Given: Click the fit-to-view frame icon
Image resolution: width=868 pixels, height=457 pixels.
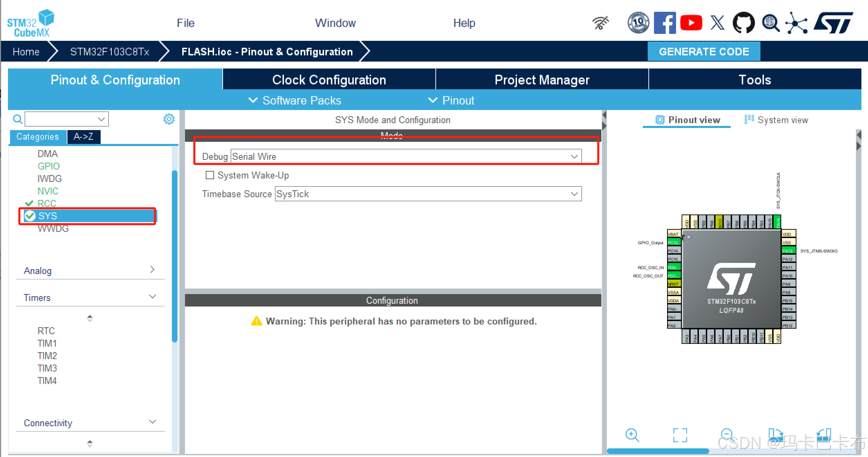Looking at the screenshot, I should (680, 435).
